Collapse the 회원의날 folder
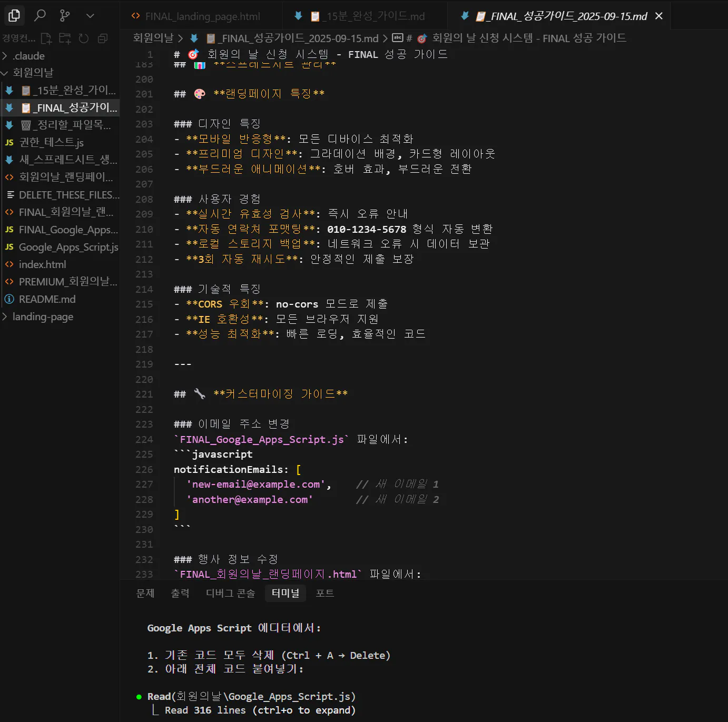728x722 pixels. tap(60, 73)
